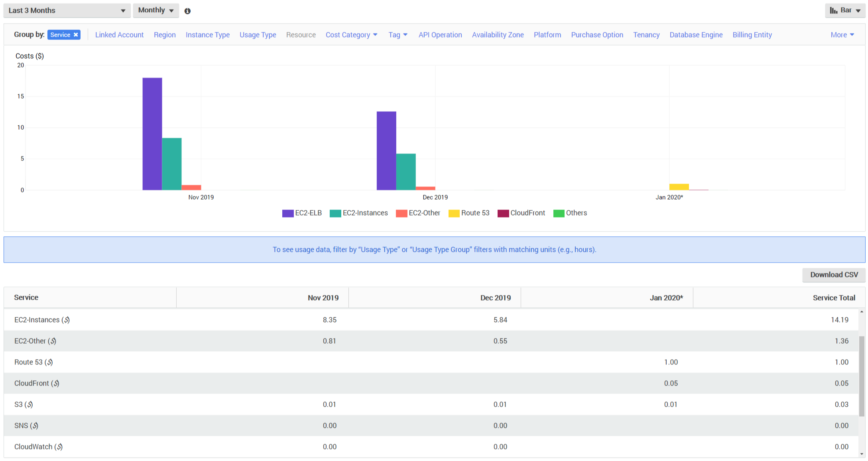The image size is (868, 461).
Task: Click the Jan 2020 Route 53 yellow bar
Action: tap(679, 187)
